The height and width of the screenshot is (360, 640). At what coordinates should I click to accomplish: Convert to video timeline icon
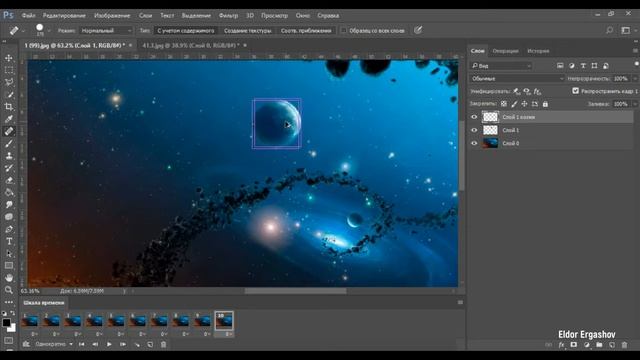coord(26,344)
